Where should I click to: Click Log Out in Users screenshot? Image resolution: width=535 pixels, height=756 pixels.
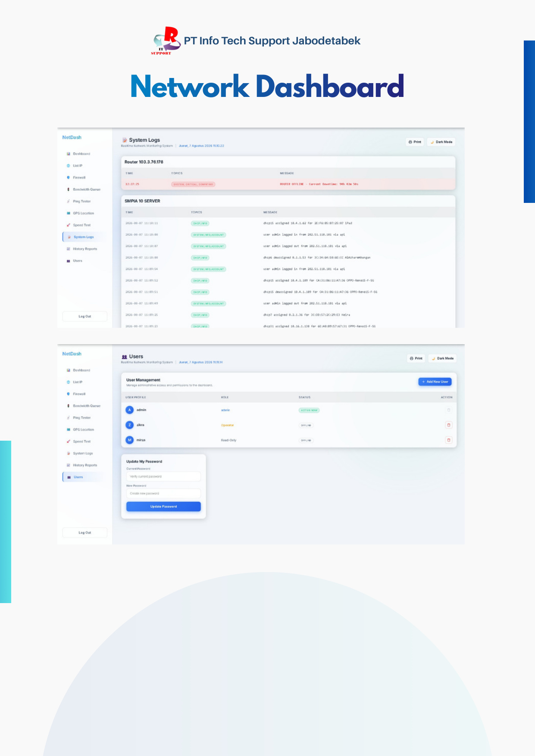coord(85,533)
